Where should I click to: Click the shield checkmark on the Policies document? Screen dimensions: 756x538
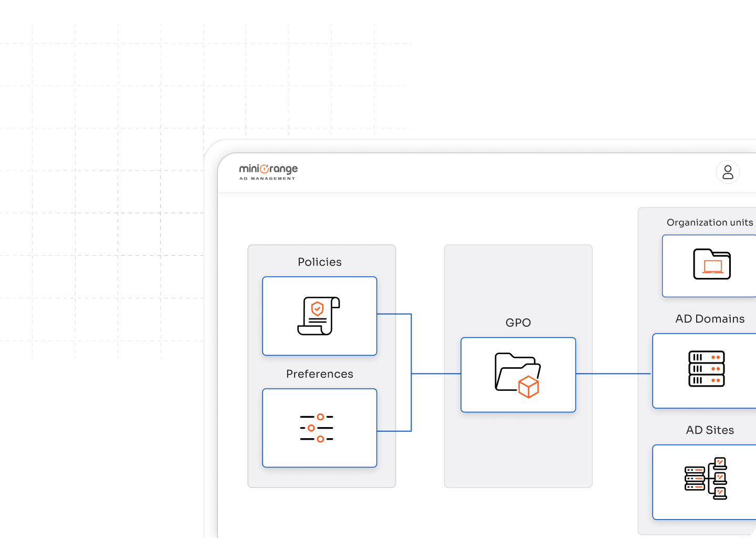[317, 309]
